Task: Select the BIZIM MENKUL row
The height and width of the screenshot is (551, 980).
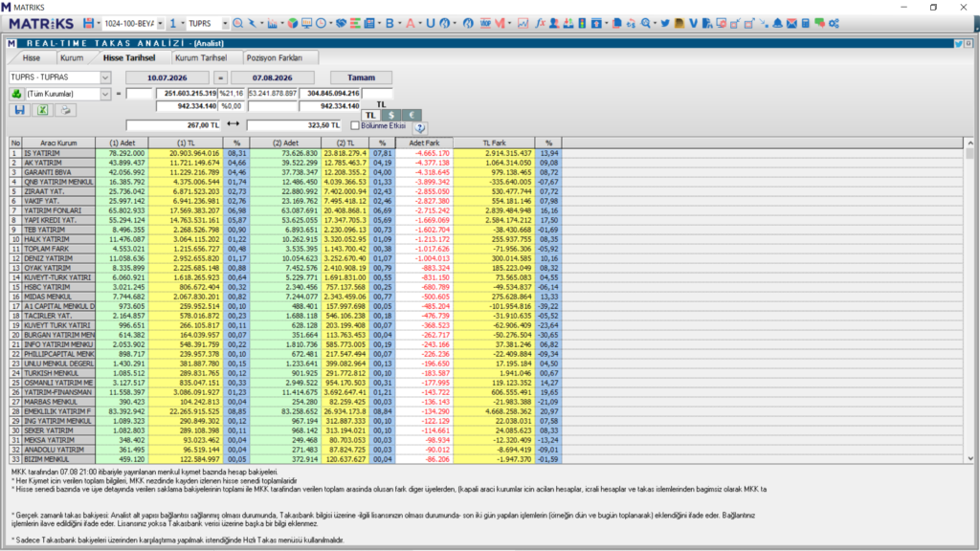Action: pos(285,459)
